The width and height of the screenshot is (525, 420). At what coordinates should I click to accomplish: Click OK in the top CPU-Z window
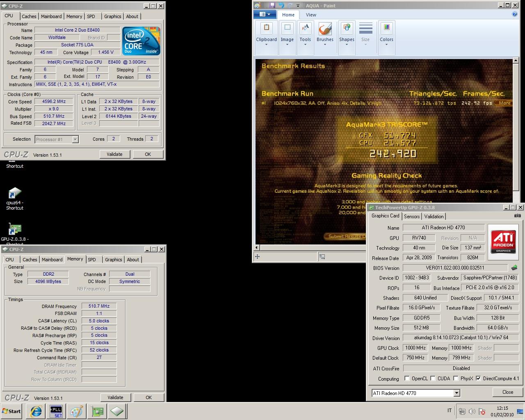[x=148, y=154]
